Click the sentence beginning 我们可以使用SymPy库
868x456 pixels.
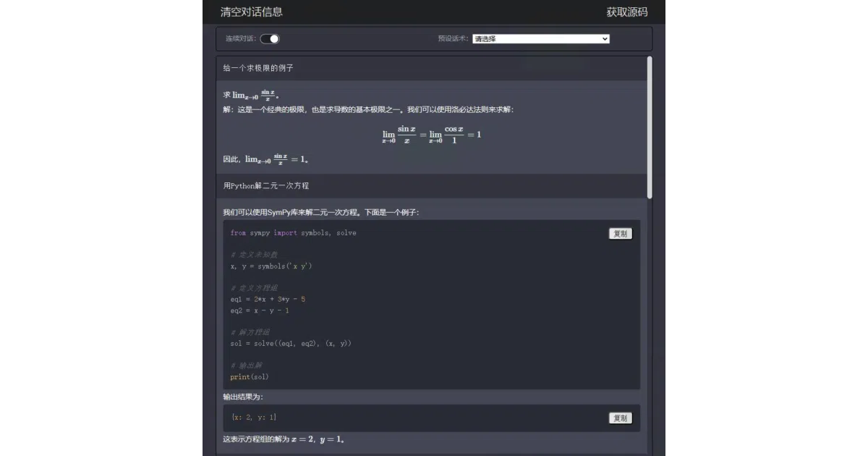coord(321,213)
